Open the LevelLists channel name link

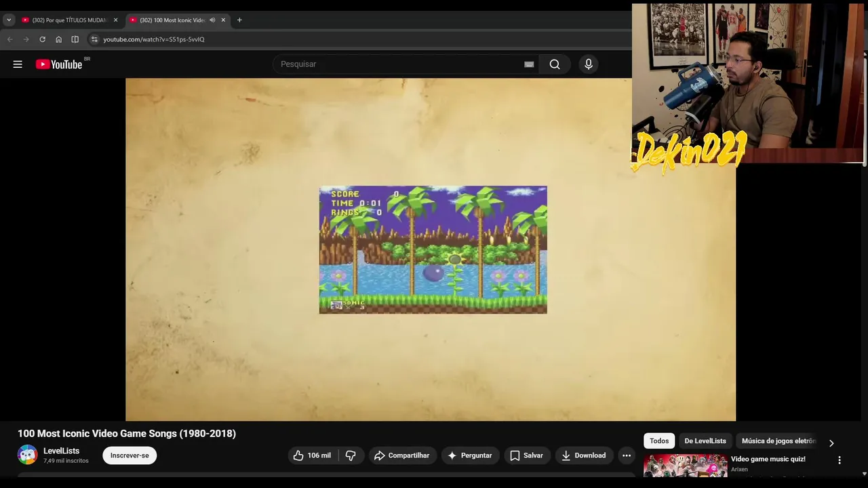coord(61,451)
